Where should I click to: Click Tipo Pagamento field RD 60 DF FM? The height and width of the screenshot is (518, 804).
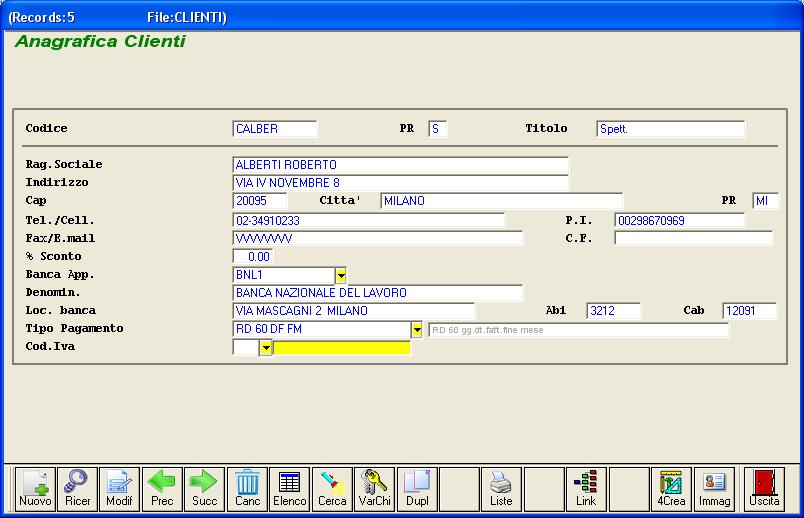322,329
